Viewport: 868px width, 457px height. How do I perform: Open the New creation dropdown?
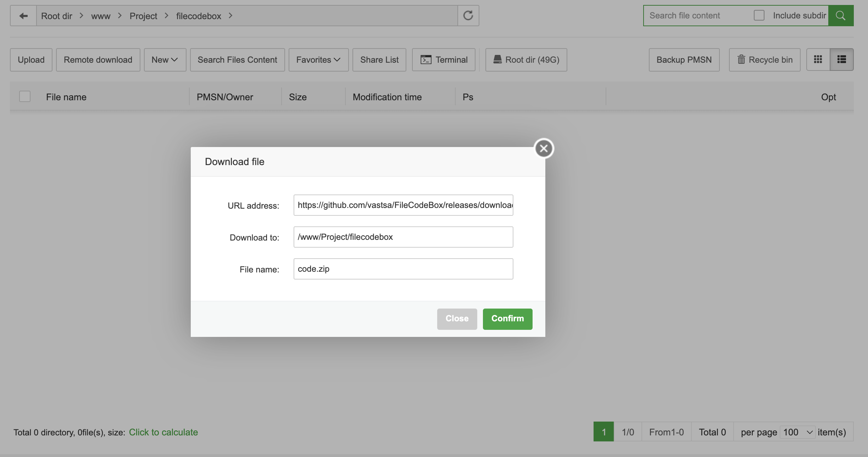coord(165,60)
